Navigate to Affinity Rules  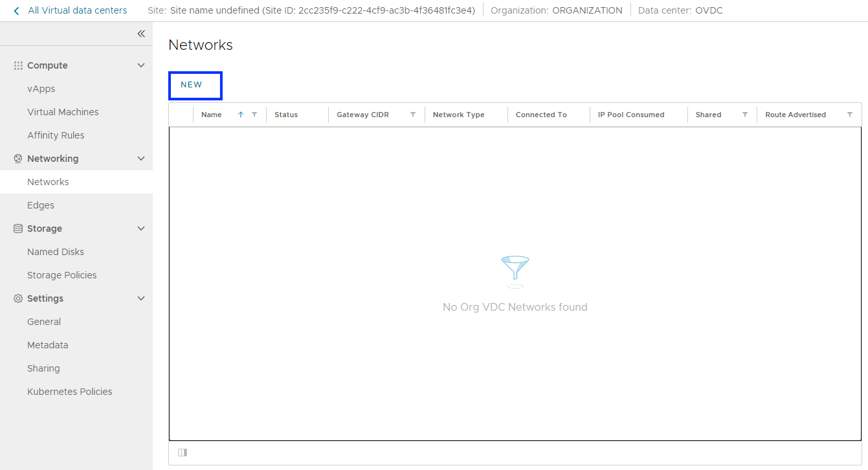pyautogui.click(x=56, y=135)
